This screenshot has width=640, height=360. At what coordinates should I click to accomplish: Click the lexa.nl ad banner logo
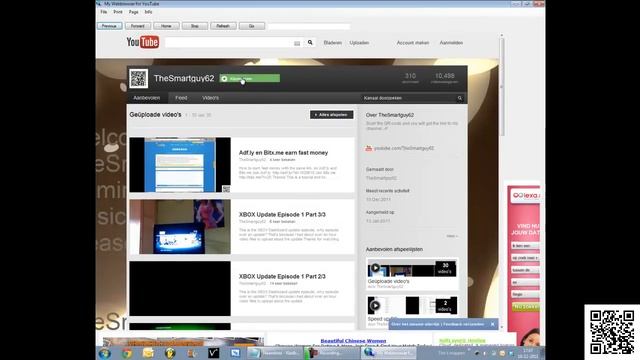point(526,196)
